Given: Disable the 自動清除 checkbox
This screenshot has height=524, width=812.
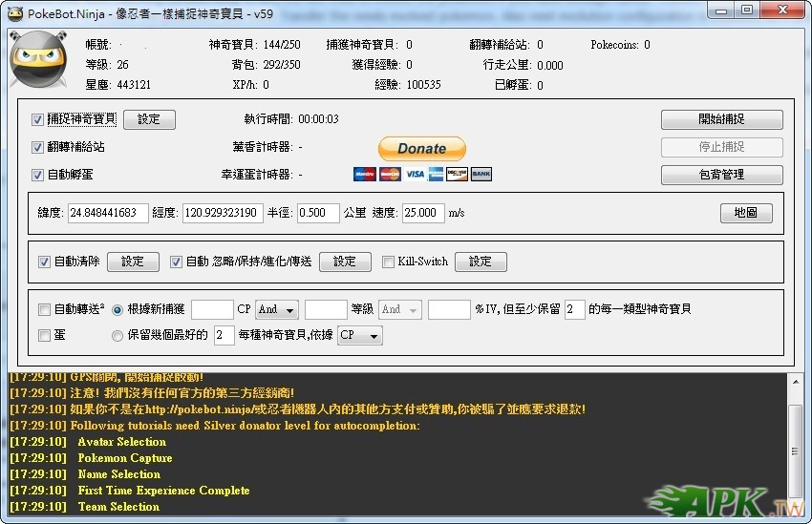Looking at the screenshot, I should tap(44, 262).
